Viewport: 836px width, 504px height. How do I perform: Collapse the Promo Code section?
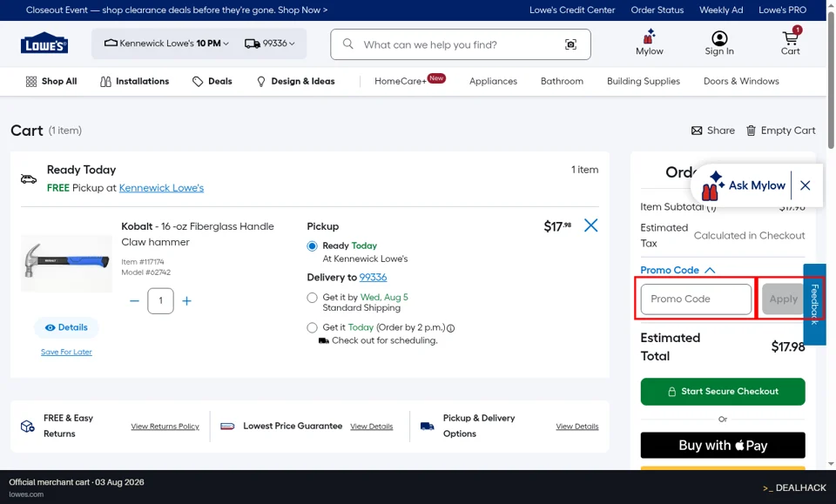tap(678, 270)
